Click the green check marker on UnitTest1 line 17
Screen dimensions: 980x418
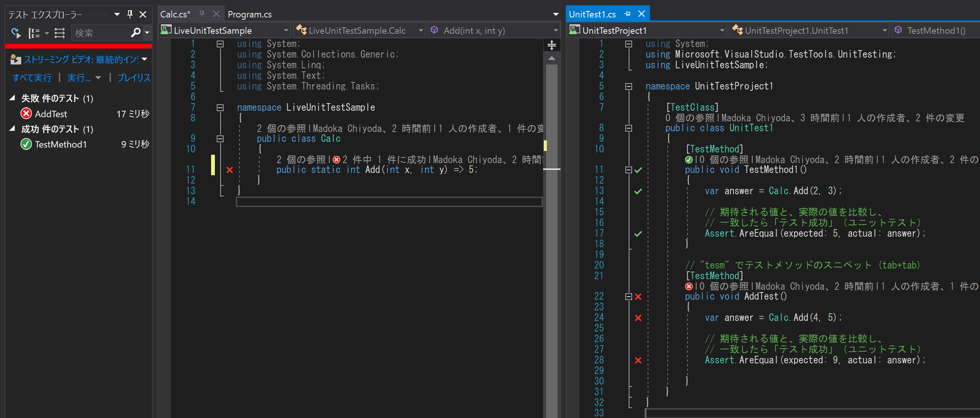(x=639, y=233)
